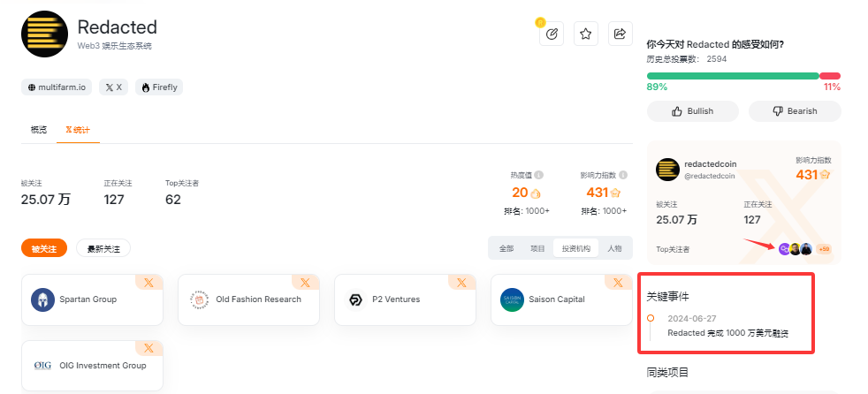868x394 pixels.
Task: Click the green 89% sentiment bar
Action: 733,76
